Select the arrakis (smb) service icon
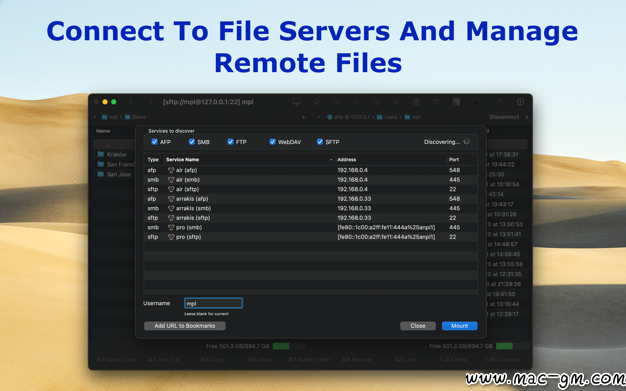The width and height of the screenshot is (626, 391). pos(171,208)
